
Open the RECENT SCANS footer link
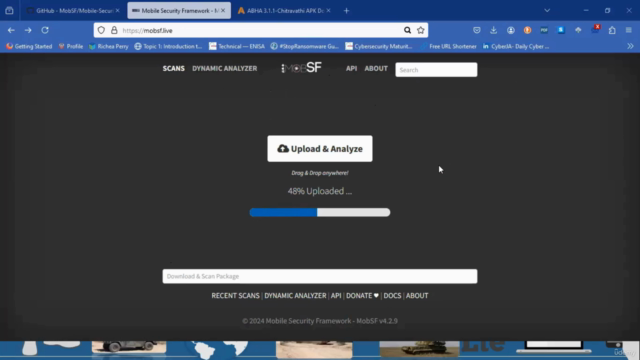pos(235,296)
